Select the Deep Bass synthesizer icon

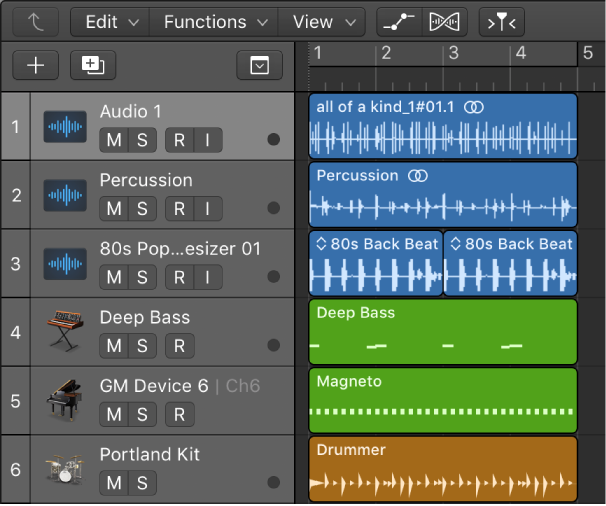(64, 331)
